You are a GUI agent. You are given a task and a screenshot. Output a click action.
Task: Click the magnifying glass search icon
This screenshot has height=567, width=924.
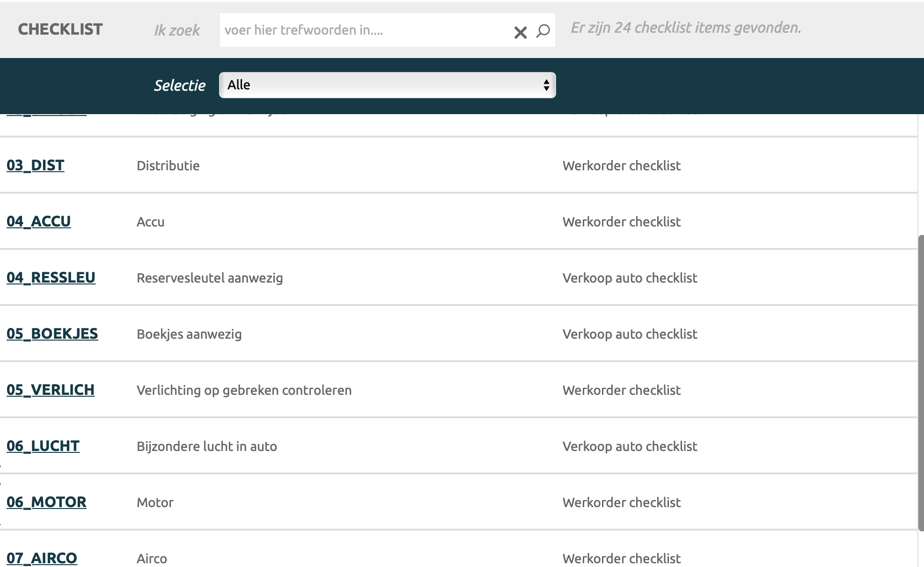[x=543, y=31]
